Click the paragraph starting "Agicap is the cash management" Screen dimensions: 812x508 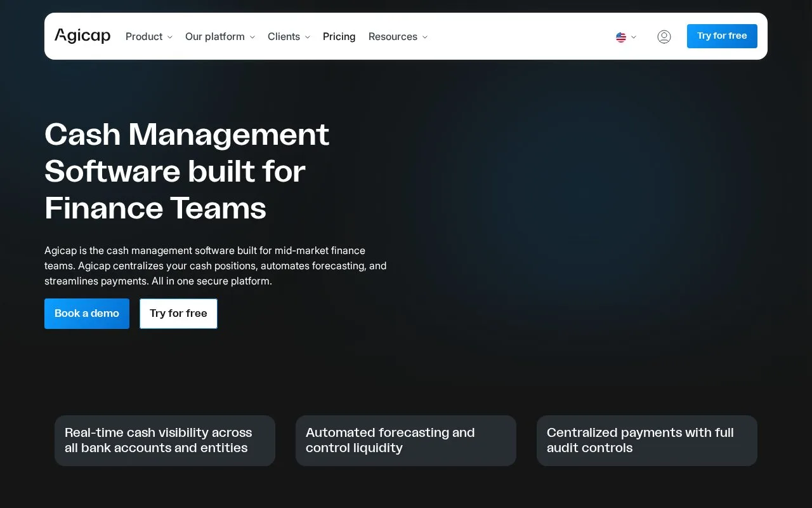216,266
